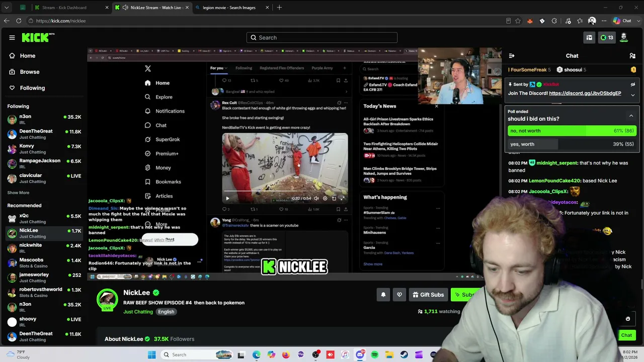The image size is (644, 362).
Task: Open RampageJackson channel in sidebar
Action: [x=44, y=163]
